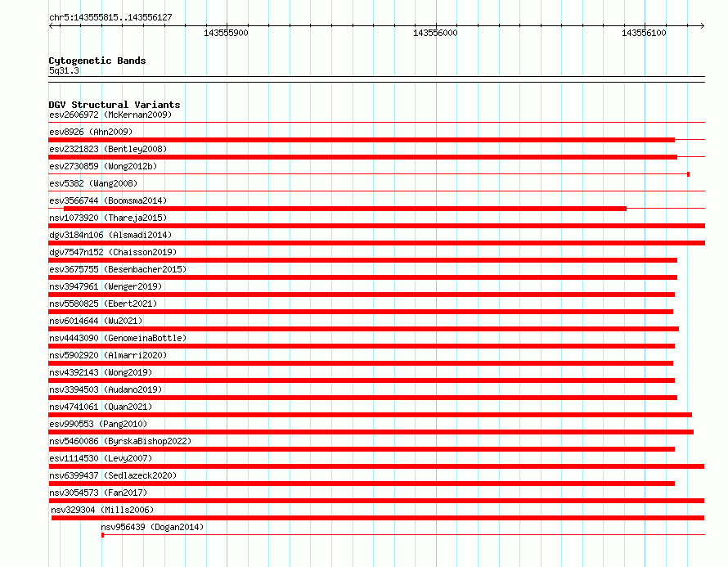The image size is (728, 567).
Task: Open nsv3054573 (Fan2017) variant
Action: pos(98,493)
